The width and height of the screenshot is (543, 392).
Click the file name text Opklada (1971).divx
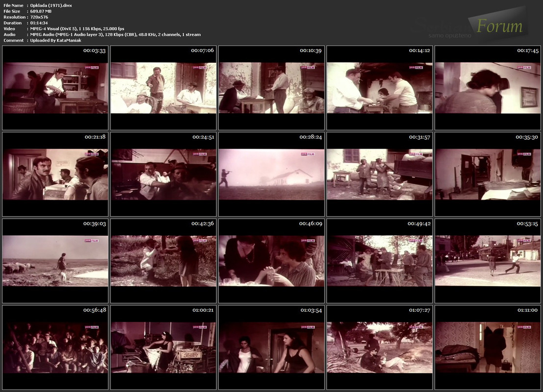[51, 5]
